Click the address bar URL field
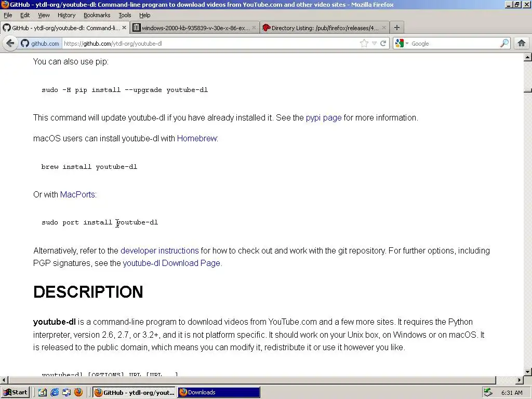 click(x=210, y=44)
